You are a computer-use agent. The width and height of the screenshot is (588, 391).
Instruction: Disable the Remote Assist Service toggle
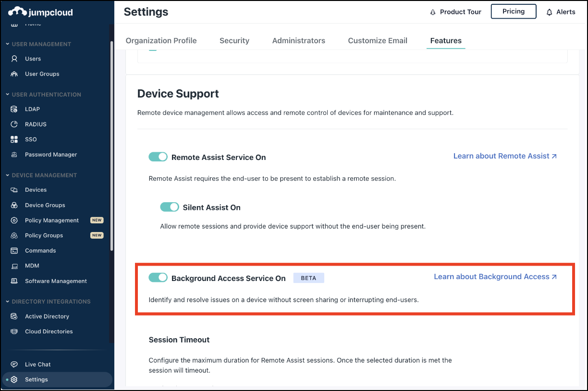[x=158, y=157]
